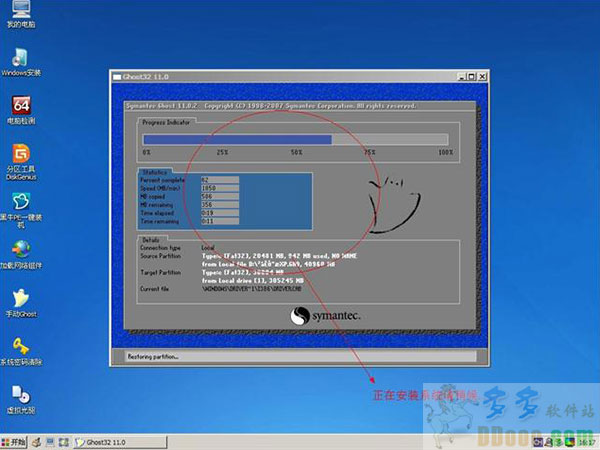Click the Ghost32 11.0 window title bar
The image size is (600, 450).
284,77
